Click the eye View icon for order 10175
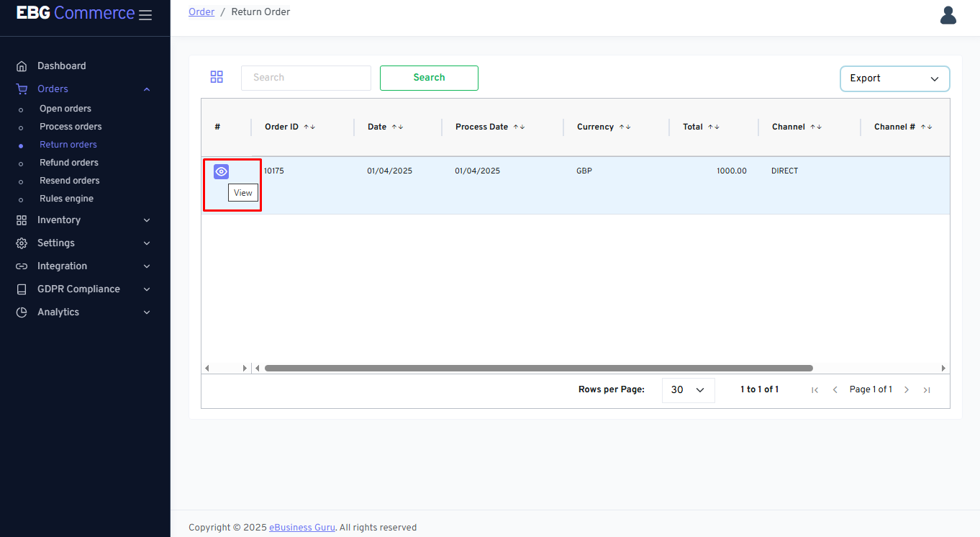Screen dimensions: 980x537 click(221, 171)
